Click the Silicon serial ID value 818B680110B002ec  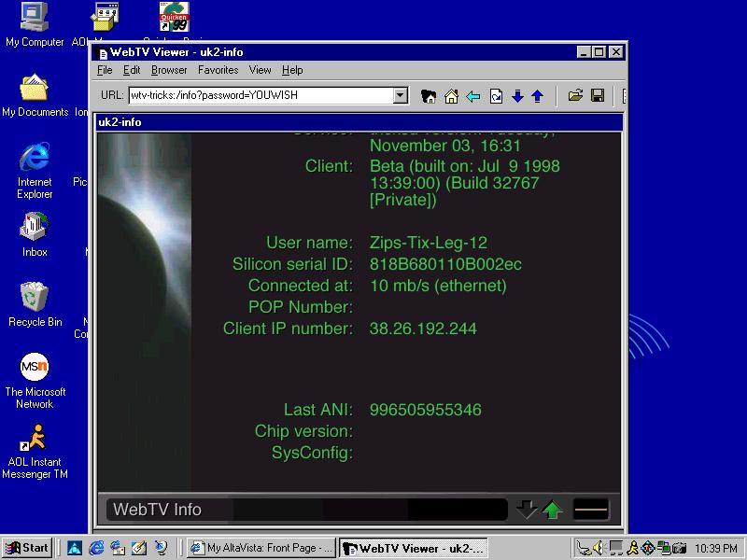445,264
